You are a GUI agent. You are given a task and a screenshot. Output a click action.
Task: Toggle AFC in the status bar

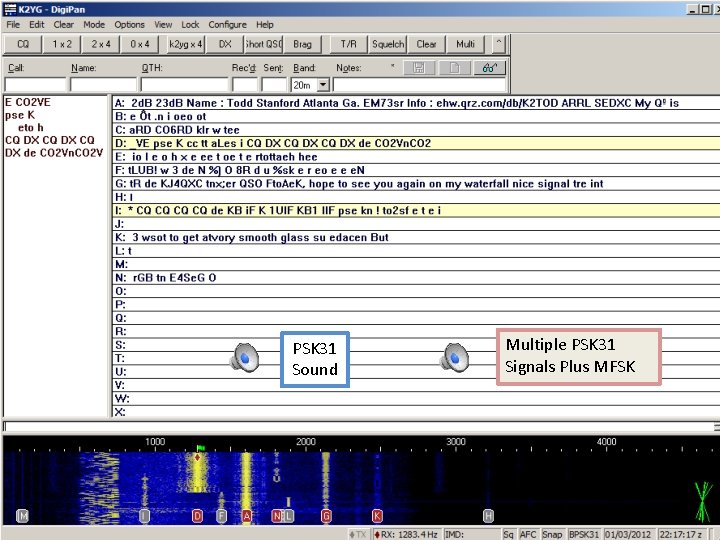point(528,534)
